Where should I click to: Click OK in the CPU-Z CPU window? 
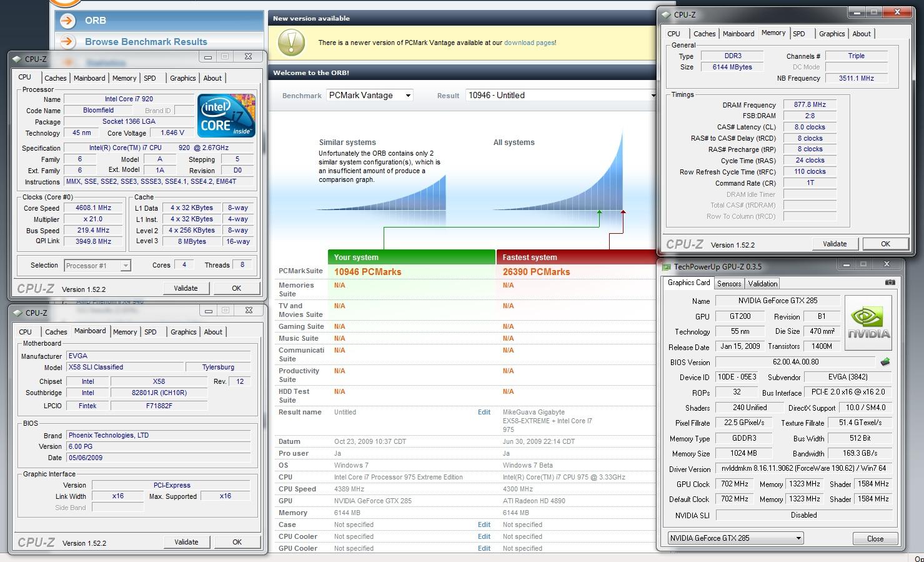pos(236,288)
